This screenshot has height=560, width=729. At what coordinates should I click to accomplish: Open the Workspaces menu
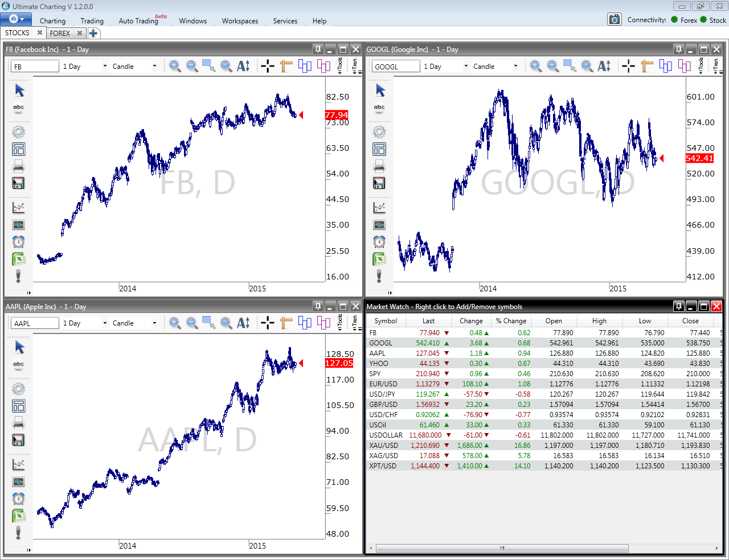pyautogui.click(x=240, y=21)
